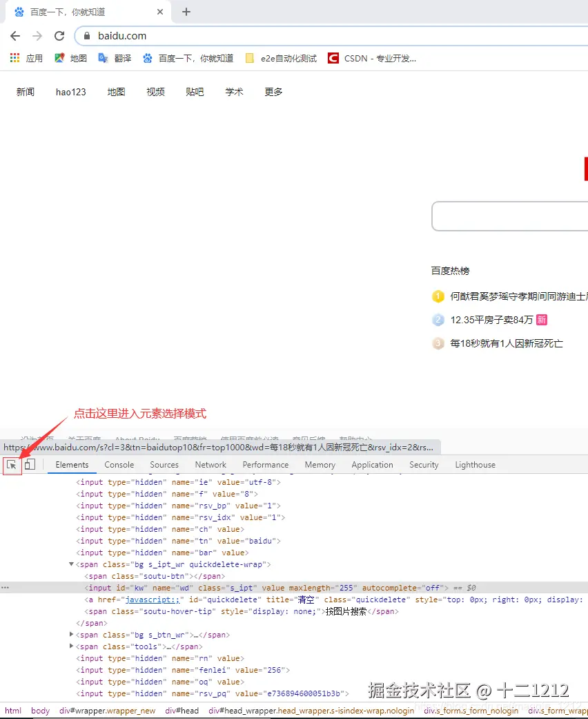The width and height of the screenshot is (588, 719).
Task: Open hot item 每18秒就有1人因新冠死亡
Action: (x=507, y=343)
